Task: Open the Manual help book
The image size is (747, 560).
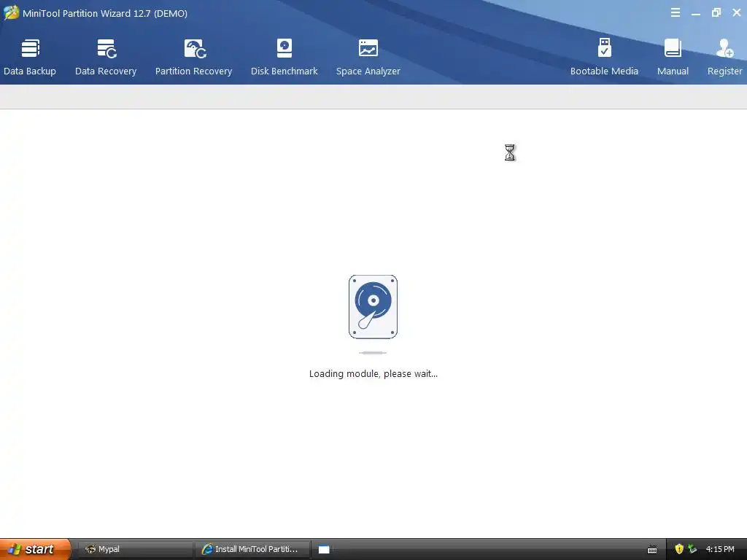Action: pyautogui.click(x=673, y=57)
